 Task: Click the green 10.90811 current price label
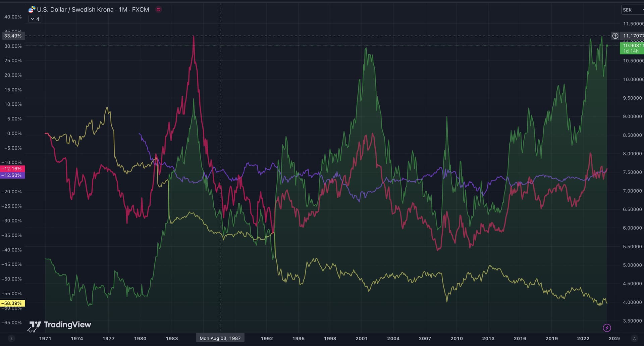(632, 48)
